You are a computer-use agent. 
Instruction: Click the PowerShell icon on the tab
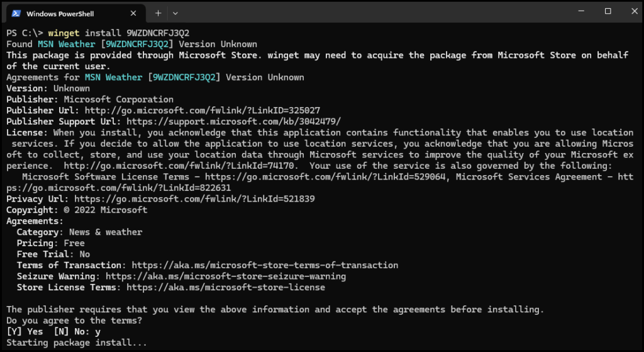[17, 13]
